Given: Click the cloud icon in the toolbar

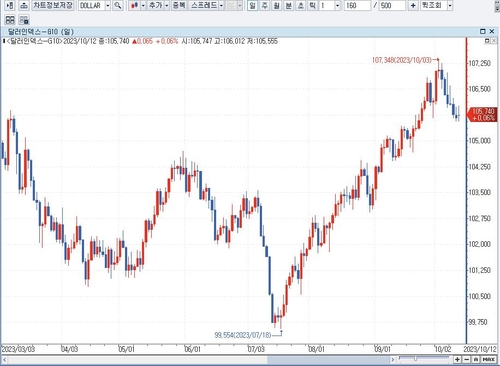Looking at the screenshot, I should 24,5.
